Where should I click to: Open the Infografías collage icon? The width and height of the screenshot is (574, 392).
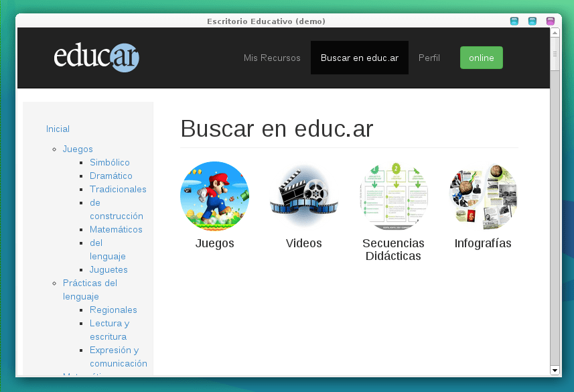coord(483,196)
